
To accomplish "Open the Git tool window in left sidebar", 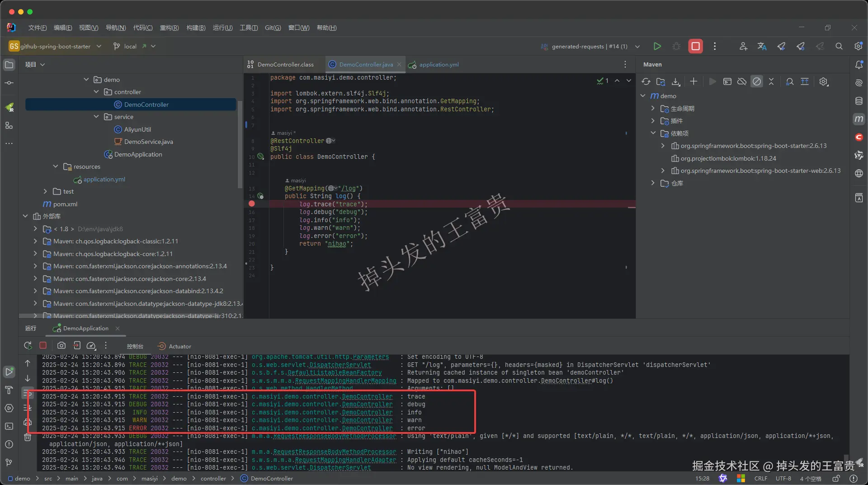I will pos(9,462).
